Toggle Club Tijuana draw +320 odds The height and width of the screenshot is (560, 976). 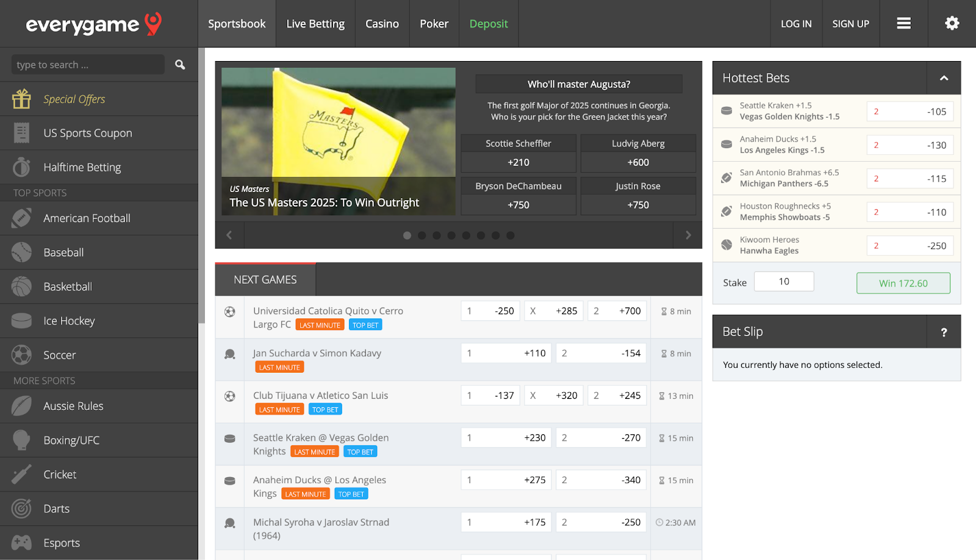[554, 396]
